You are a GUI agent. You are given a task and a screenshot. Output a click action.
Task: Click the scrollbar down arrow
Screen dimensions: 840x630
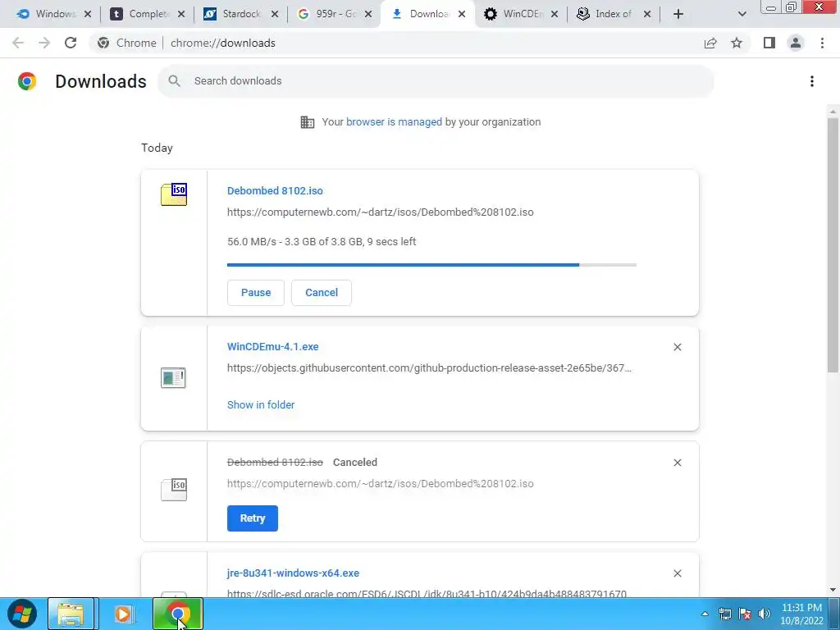pos(833,590)
